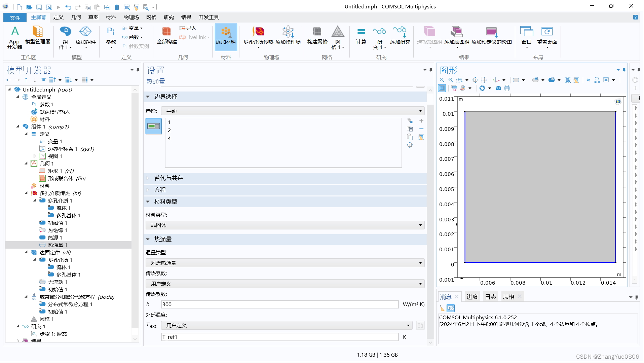Click 变量 button in definitions group

pyautogui.click(x=132, y=28)
